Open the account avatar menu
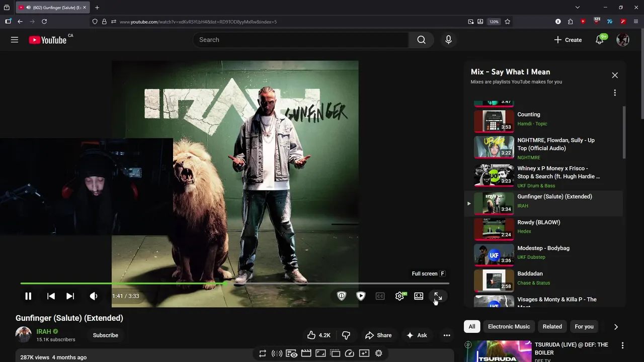Viewport: 644px width, 362px height. [x=623, y=40]
